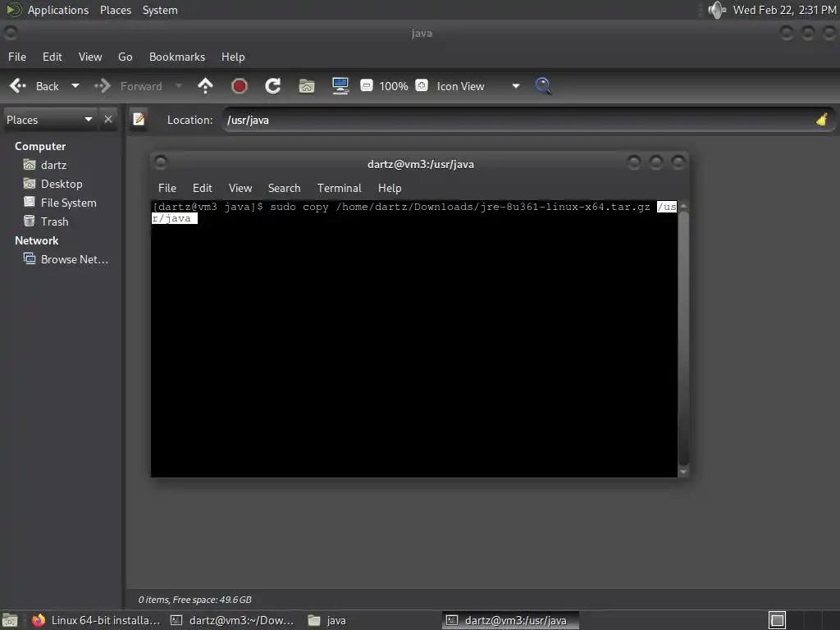This screenshot has height=630, width=840.
Task: Open the file manager File menu
Action: [17, 57]
